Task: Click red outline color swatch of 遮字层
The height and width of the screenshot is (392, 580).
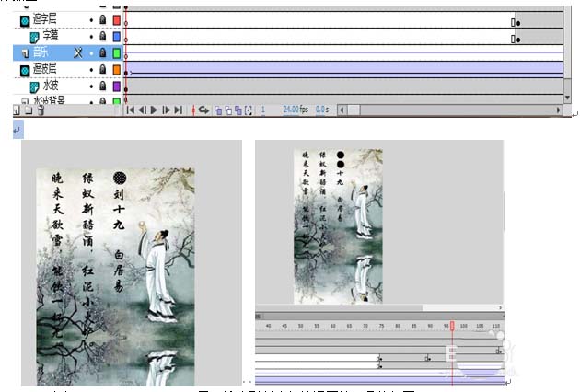Action: [x=117, y=20]
